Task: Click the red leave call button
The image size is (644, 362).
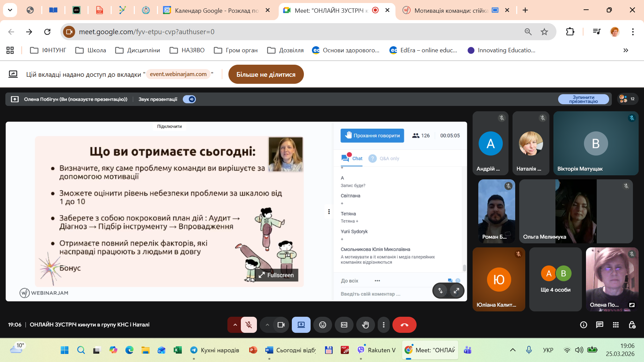Action: pos(404,325)
